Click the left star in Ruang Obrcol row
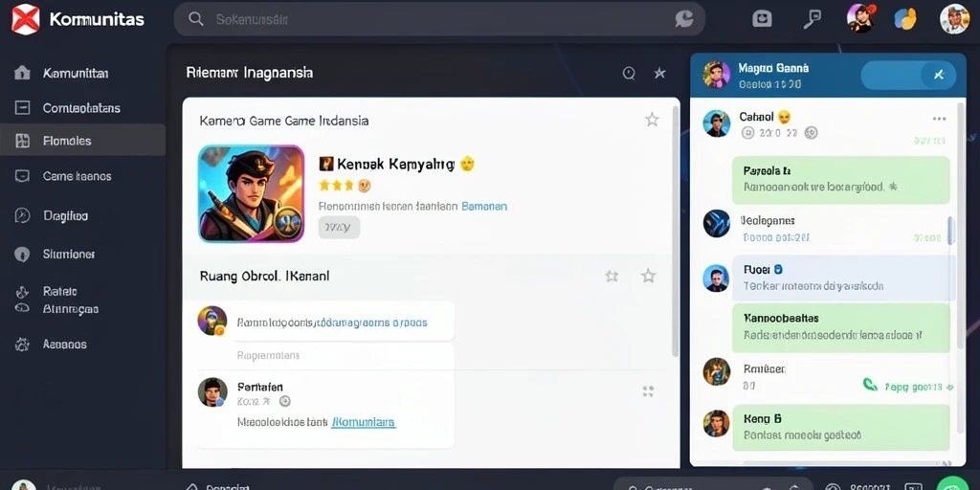 pos(612,276)
